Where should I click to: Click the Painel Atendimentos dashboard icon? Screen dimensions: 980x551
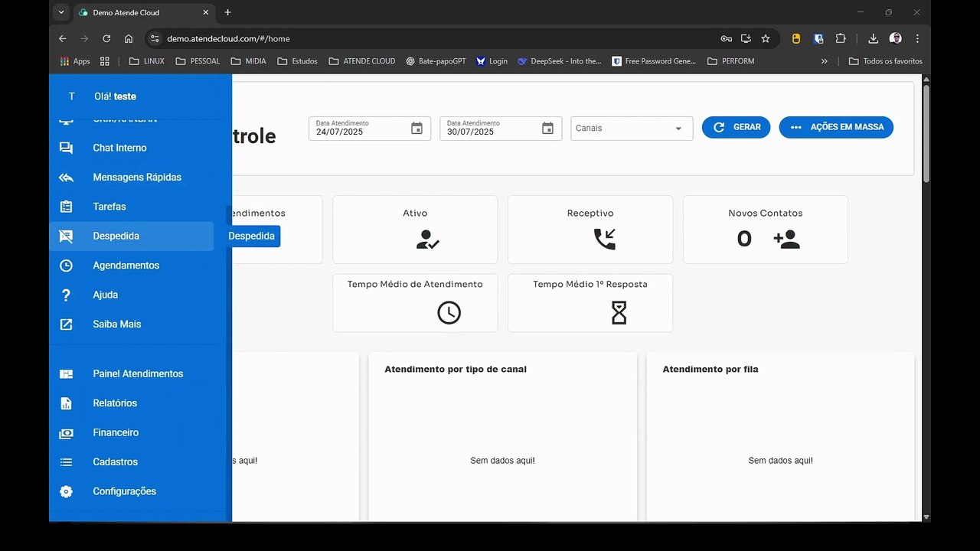67,374
